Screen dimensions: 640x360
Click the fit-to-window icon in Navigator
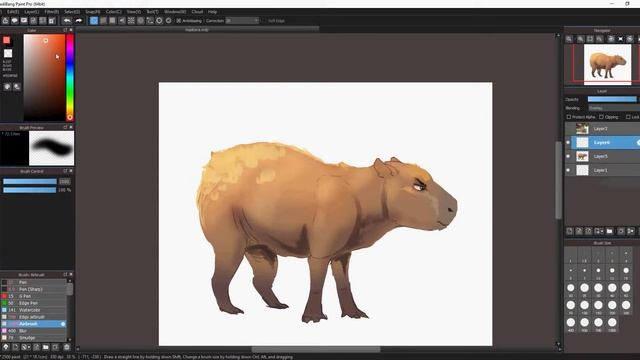[590, 39]
